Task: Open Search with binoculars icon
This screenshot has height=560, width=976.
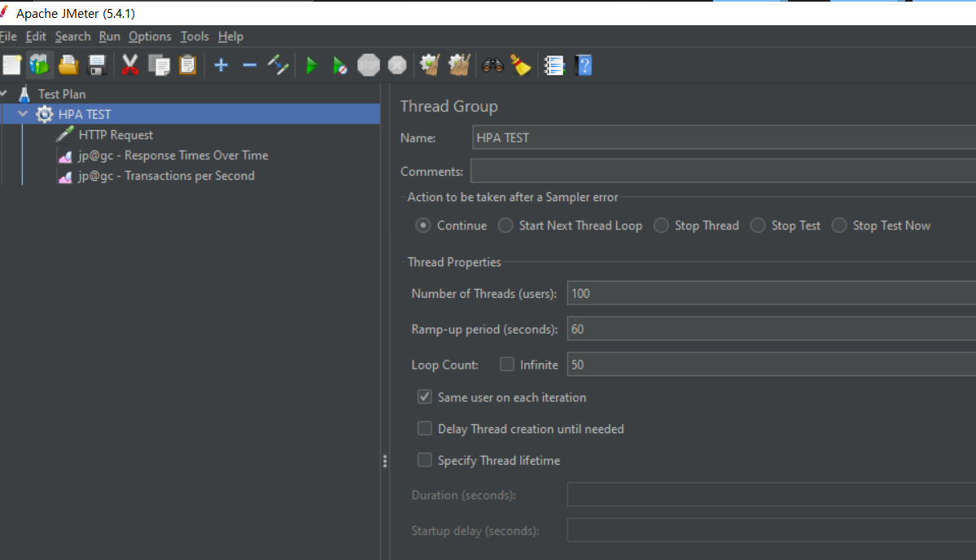Action: (x=492, y=65)
